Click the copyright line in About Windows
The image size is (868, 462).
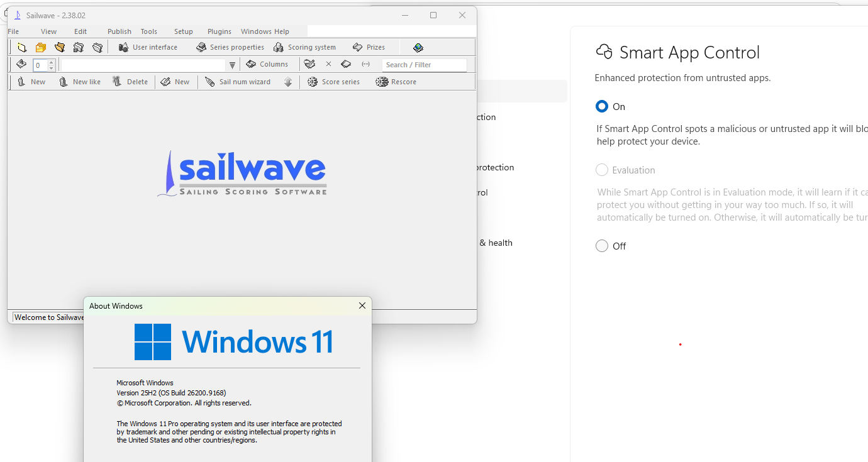pyautogui.click(x=184, y=403)
